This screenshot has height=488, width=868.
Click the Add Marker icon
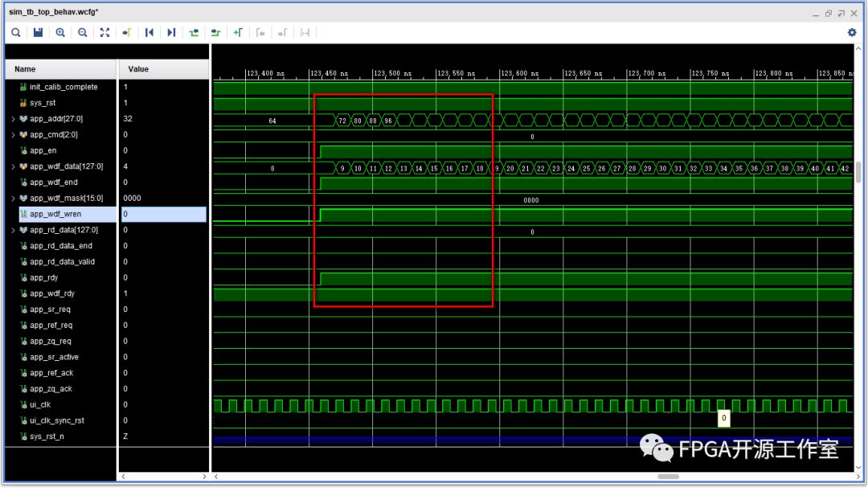(238, 32)
